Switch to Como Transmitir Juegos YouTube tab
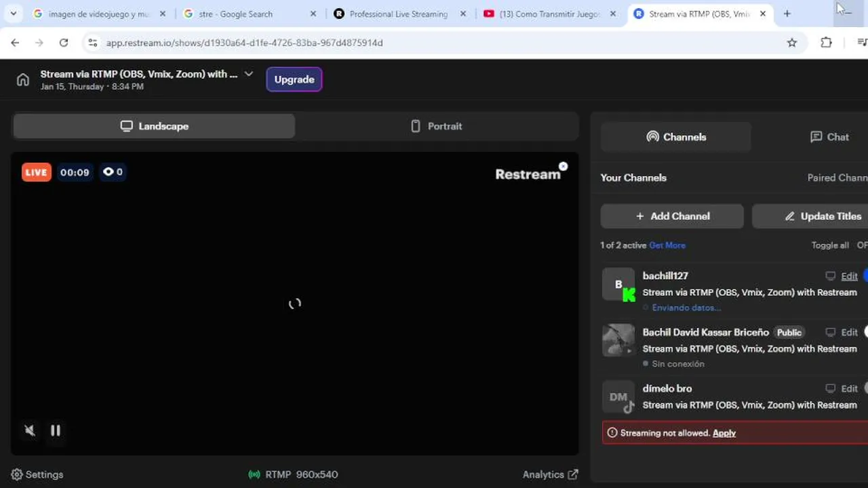 point(549,14)
